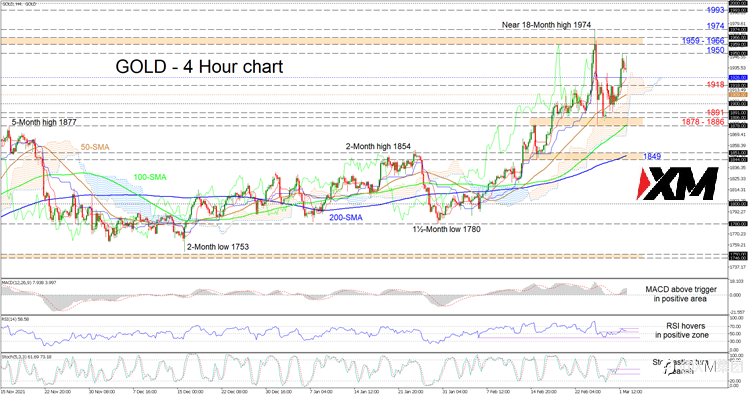This screenshot has width=752, height=396.
Task: Click the blue 1849 level label
Action: [x=652, y=156]
